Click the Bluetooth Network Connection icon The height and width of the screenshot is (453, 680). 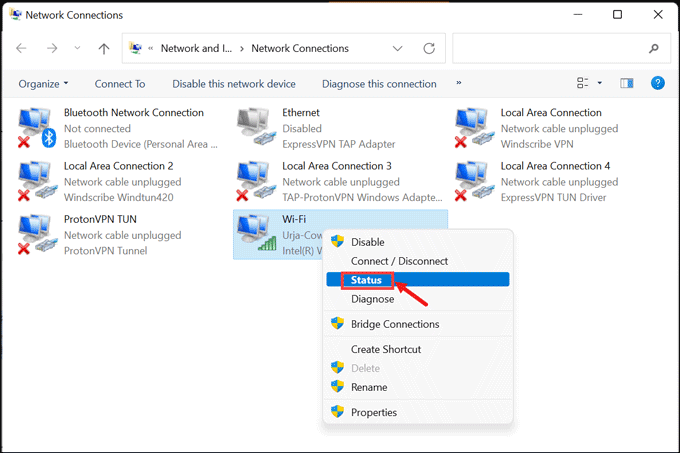tap(36, 128)
